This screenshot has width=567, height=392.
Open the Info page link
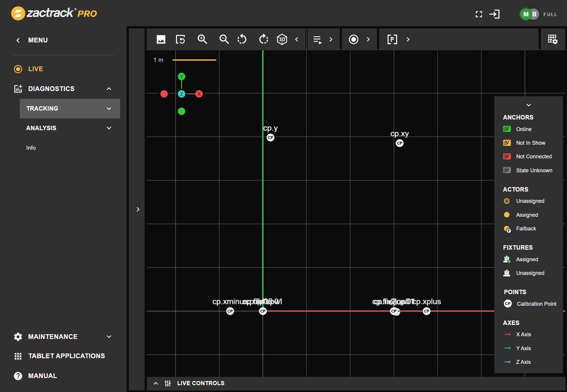[x=31, y=148]
